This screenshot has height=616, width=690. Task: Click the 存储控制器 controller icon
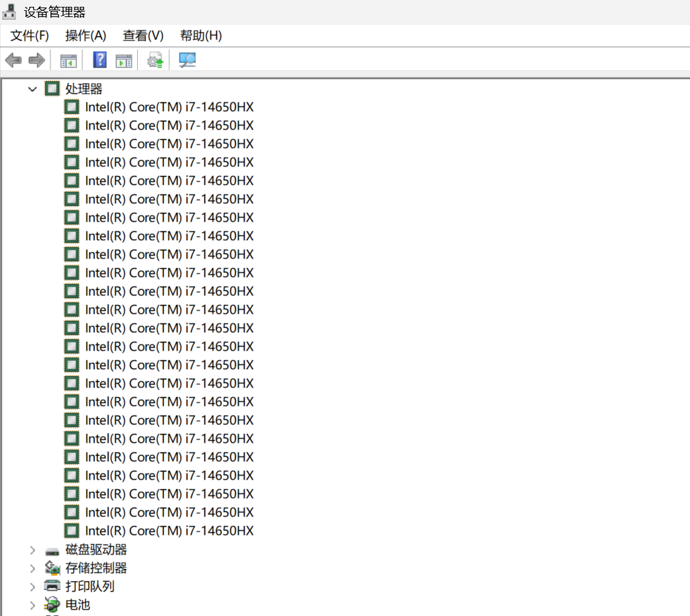point(53,568)
